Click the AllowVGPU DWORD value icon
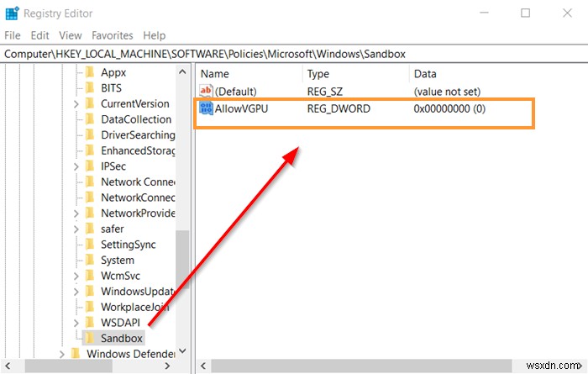 tap(206, 108)
